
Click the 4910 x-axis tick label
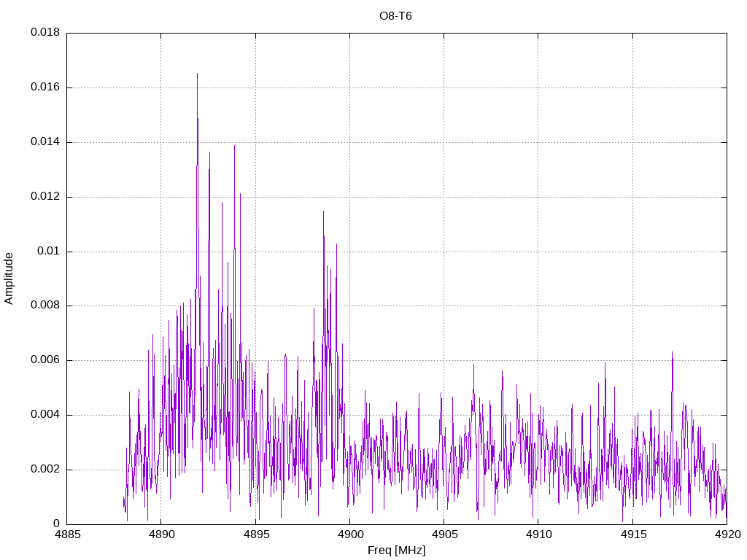tap(538, 534)
